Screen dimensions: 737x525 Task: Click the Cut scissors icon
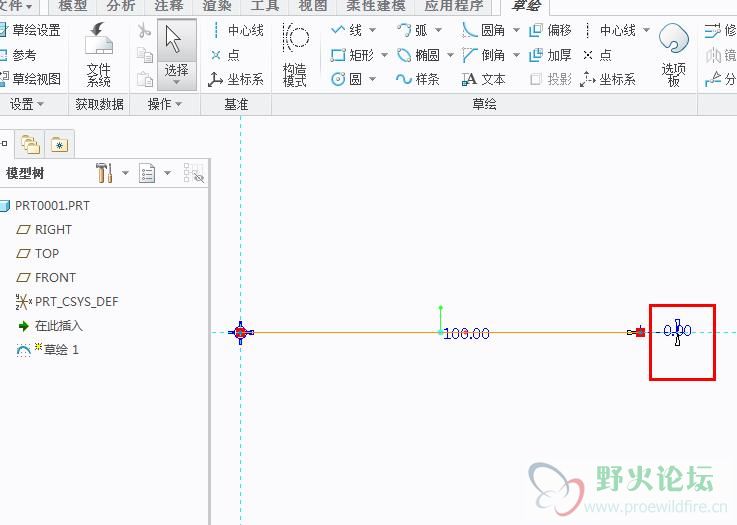pyautogui.click(x=145, y=31)
